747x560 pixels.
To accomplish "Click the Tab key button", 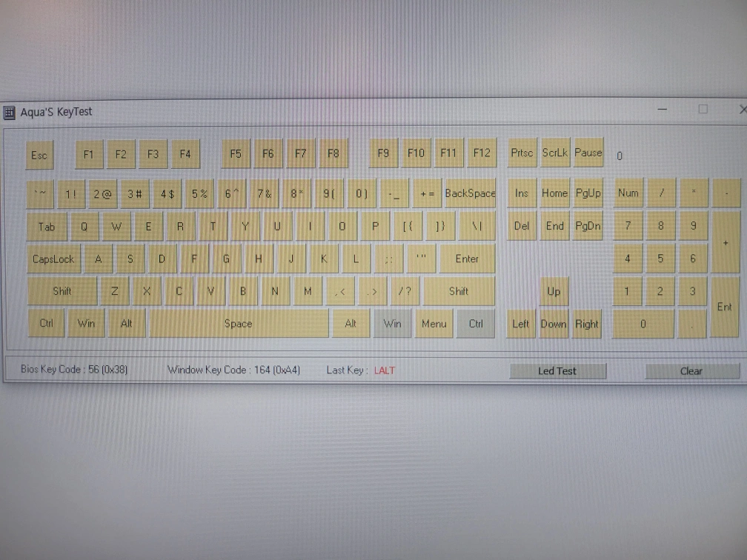I will [x=47, y=227].
